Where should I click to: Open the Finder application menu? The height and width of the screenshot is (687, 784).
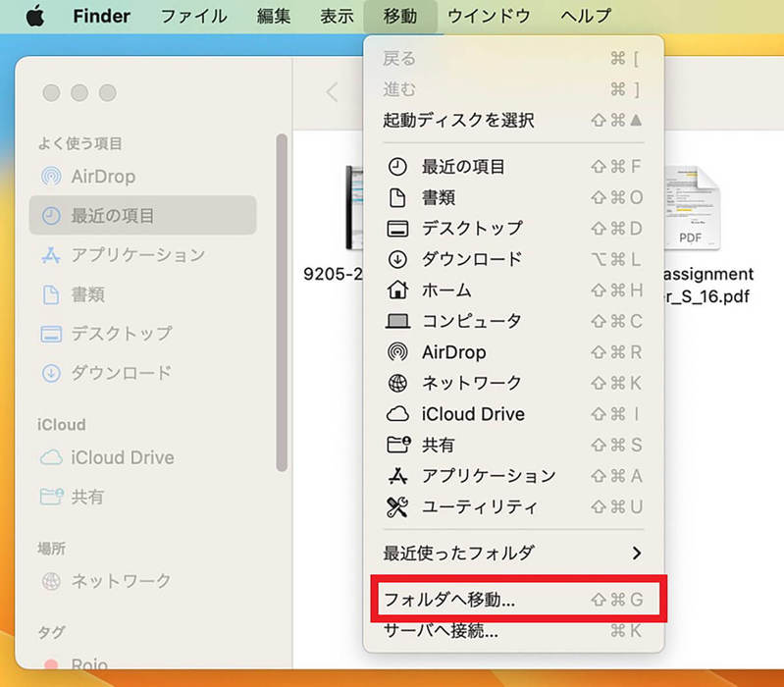(101, 16)
